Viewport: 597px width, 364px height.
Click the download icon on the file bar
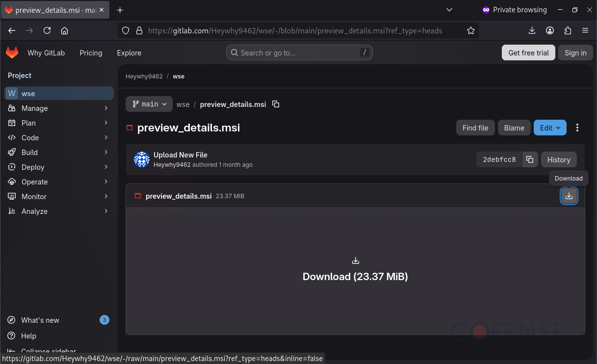pos(569,196)
